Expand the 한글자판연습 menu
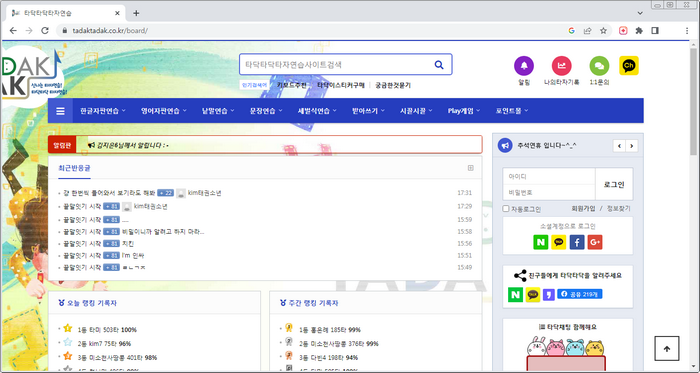Image resolution: width=700 pixels, height=373 pixels. [103, 111]
